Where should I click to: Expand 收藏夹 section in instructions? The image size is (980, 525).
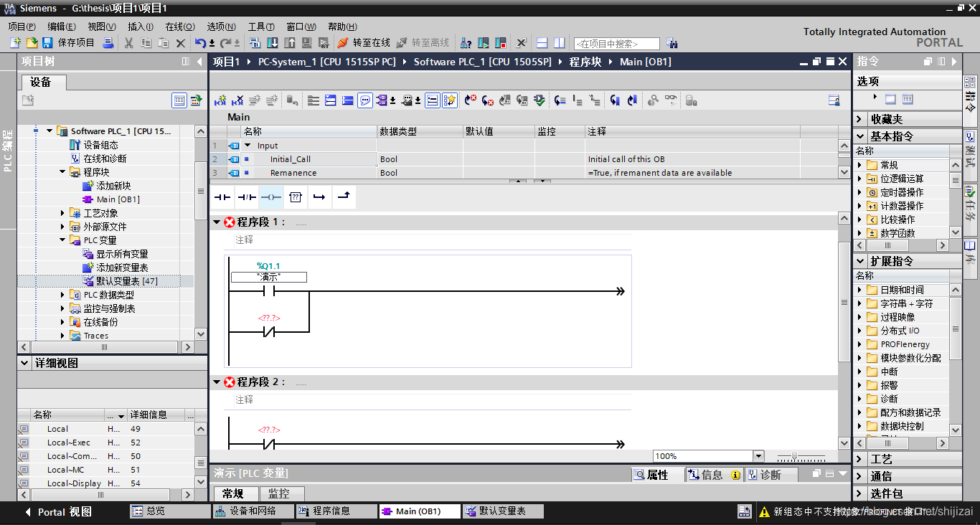860,119
